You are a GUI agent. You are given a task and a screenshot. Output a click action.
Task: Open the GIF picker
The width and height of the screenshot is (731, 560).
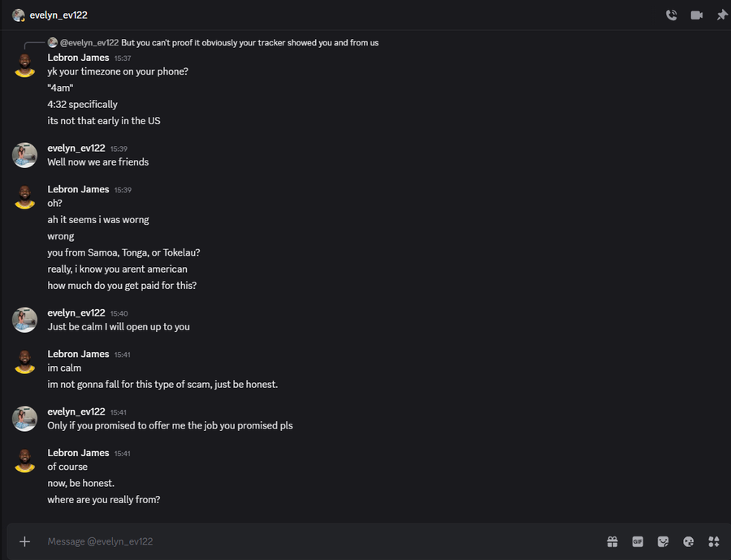coord(638,541)
